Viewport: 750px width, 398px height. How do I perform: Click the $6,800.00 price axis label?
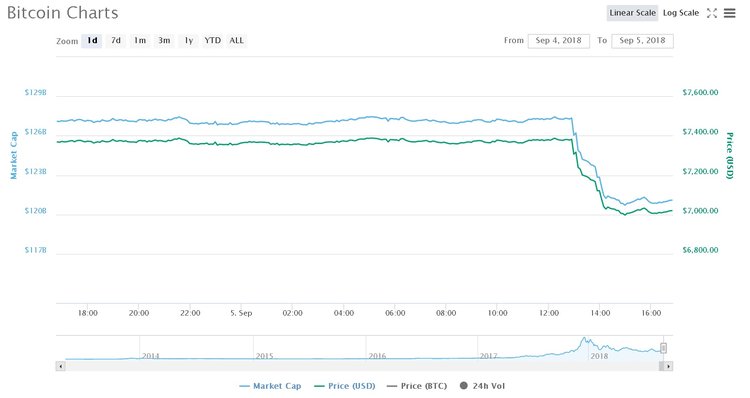(x=700, y=250)
